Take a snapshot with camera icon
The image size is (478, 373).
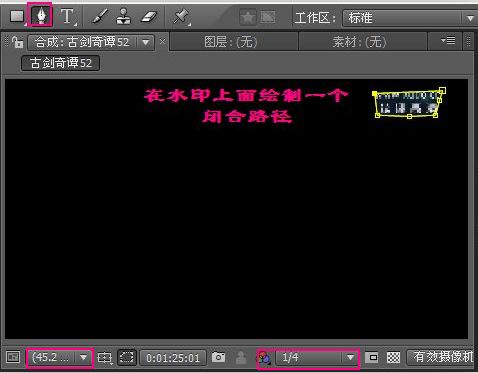pos(219,357)
